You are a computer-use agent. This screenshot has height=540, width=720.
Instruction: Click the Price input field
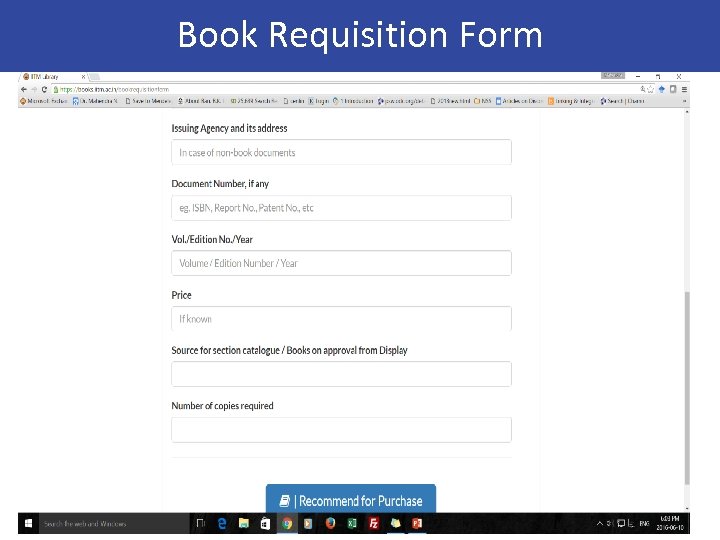[x=341, y=319]
